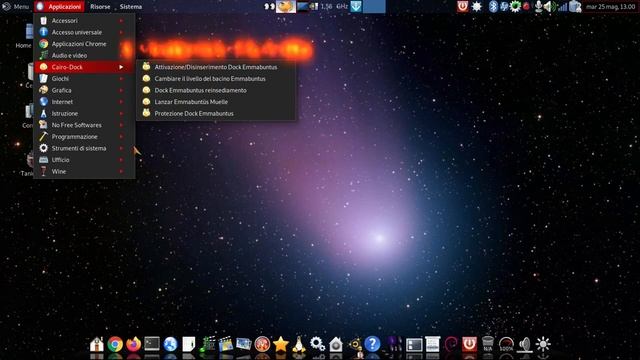
Task: Click the date and time clock
Action: coord(610,7)
